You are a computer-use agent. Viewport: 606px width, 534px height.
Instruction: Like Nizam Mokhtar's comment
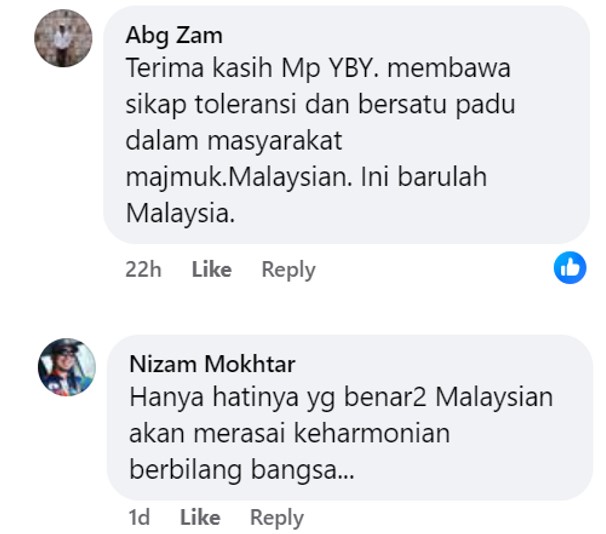pyautogui.click(x=200, y=517)
